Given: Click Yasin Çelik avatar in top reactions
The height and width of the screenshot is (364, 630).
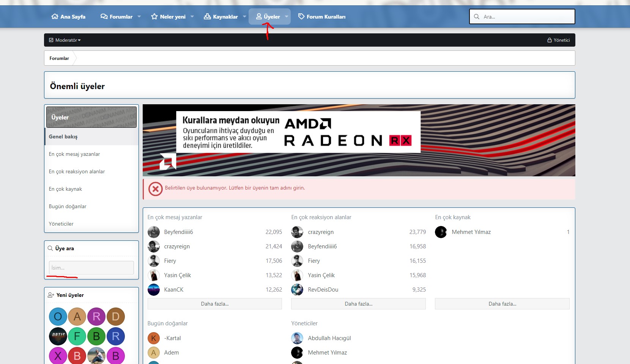Looking at the screenshot, I should pyautogui.click(x=297, y=275).
